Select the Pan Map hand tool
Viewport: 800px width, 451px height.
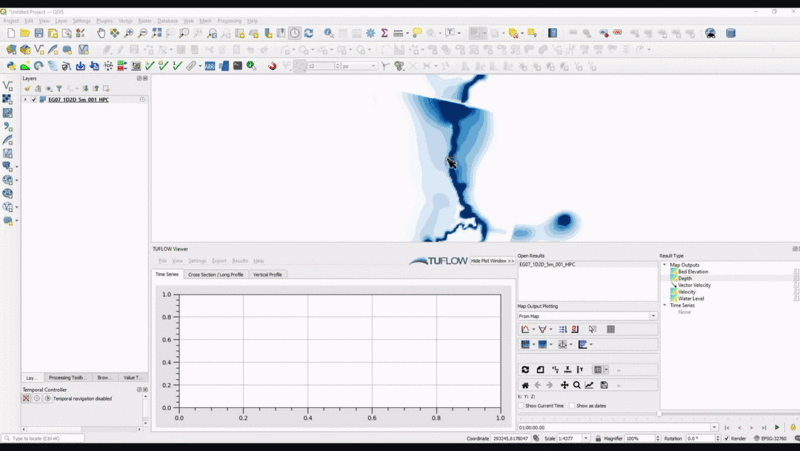point(101,33)
